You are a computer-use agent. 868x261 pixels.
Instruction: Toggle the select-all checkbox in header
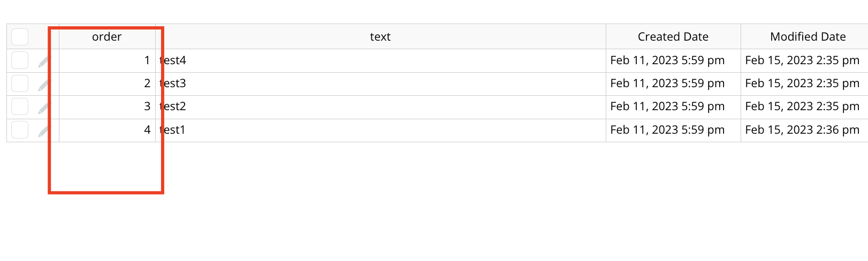(x=20, y=37)
